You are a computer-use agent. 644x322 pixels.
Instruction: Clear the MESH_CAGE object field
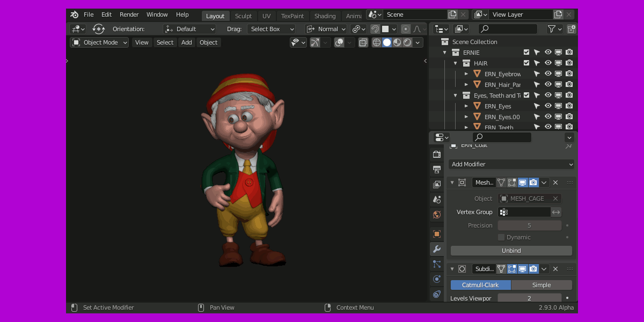click(x=555, y=199)
